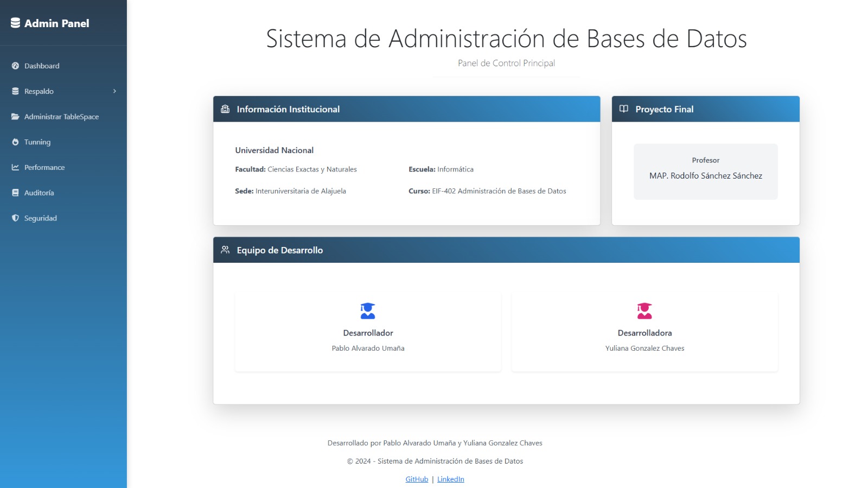Image resolution: width=868 pixels, height=488 pixels.
Task: Click the Respaldo database icon
Action: click(15, 91)
